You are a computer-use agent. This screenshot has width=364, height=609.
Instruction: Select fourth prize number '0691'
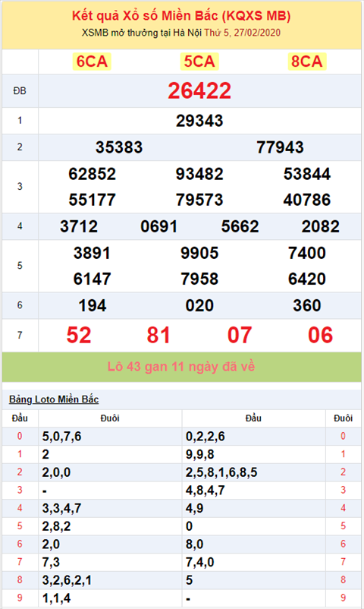tap(159, 226)
